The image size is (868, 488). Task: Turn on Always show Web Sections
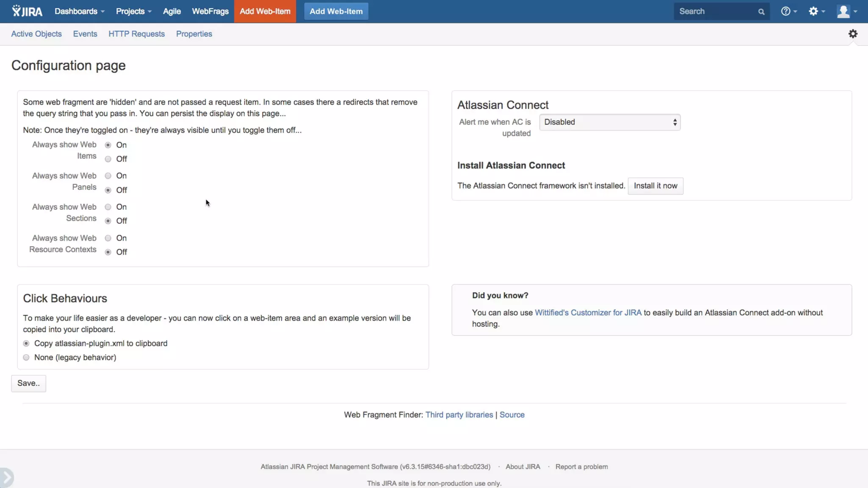[108, 207]
